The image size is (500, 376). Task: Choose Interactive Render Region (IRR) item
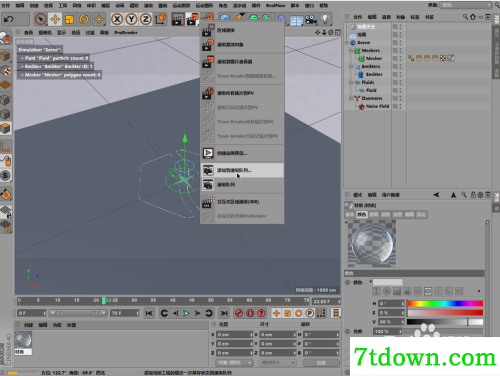point(242,202)
